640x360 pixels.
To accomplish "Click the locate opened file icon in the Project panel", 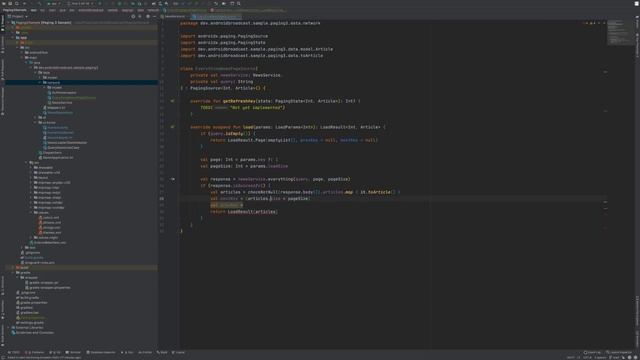I will pyautogui.click(x=133, y=16).
